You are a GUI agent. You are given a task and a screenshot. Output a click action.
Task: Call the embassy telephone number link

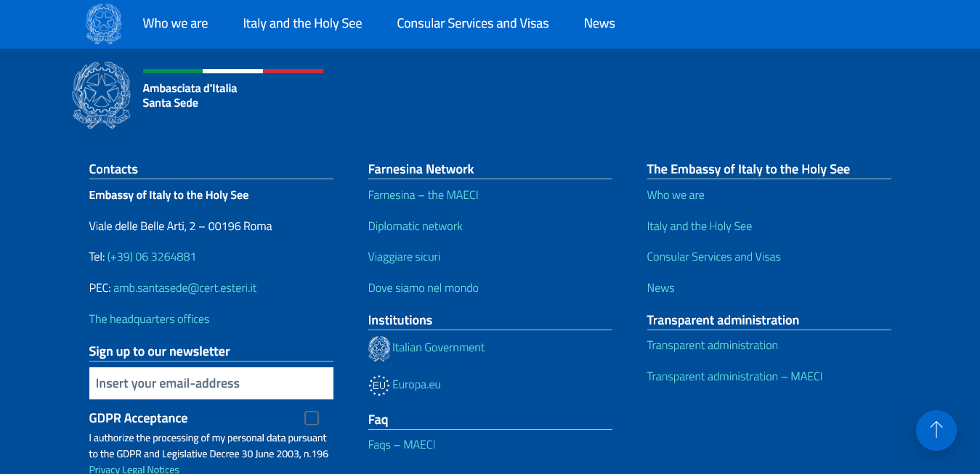point(151,257)
